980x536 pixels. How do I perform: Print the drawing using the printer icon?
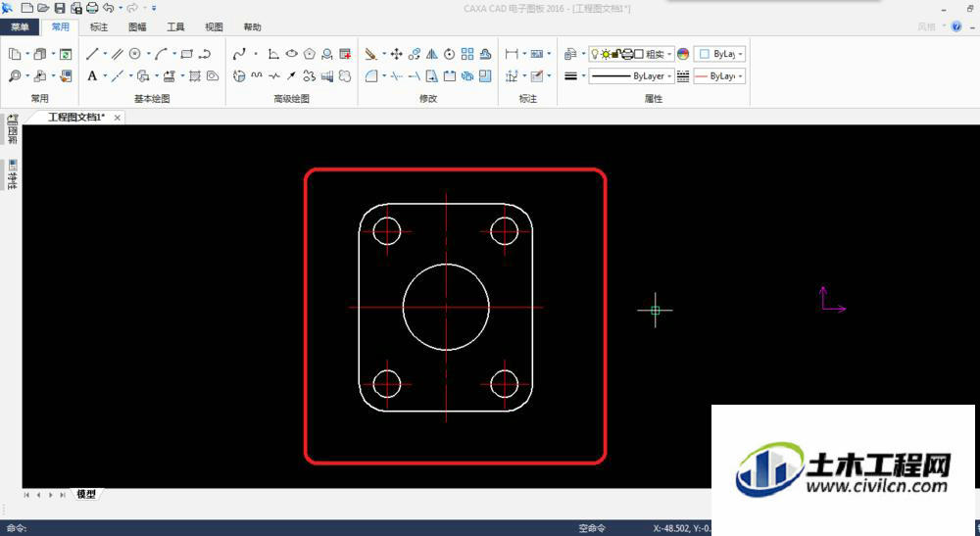(92, 8)
